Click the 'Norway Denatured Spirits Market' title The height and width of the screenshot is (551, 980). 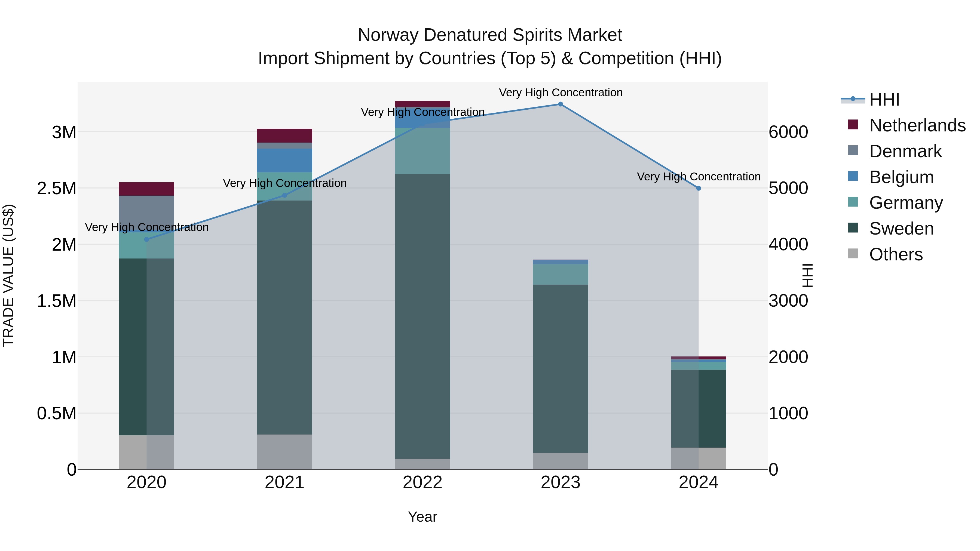point(490,35)
